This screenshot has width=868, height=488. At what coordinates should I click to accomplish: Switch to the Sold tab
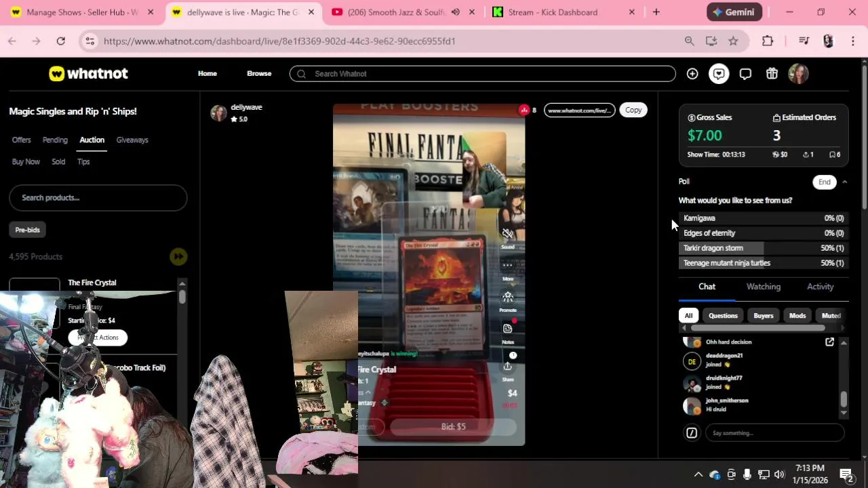pos(58,161)
